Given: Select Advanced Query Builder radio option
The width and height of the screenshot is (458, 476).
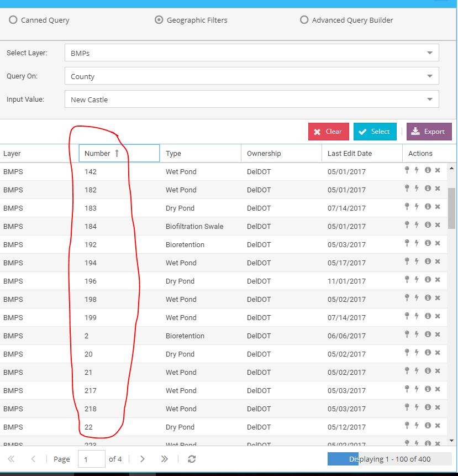Looking at the screenshot, I should click(x=304, y=20).
